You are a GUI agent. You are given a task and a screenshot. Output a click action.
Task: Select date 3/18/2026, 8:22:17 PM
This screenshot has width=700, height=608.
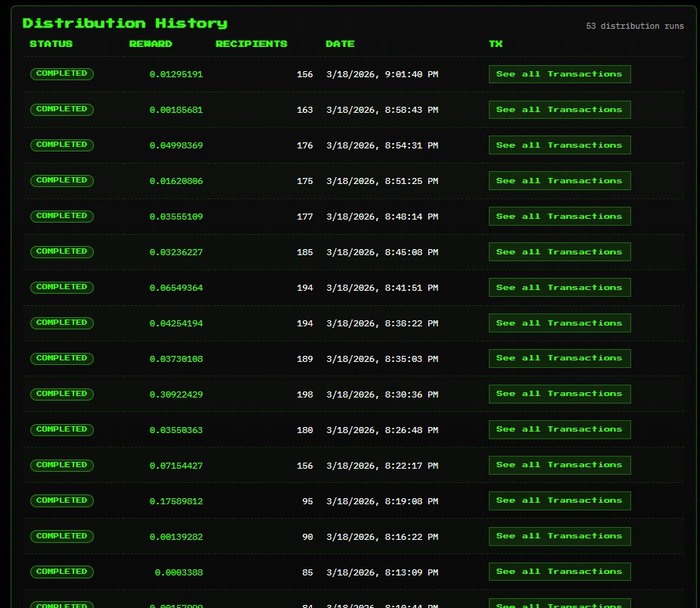[382, 466]
